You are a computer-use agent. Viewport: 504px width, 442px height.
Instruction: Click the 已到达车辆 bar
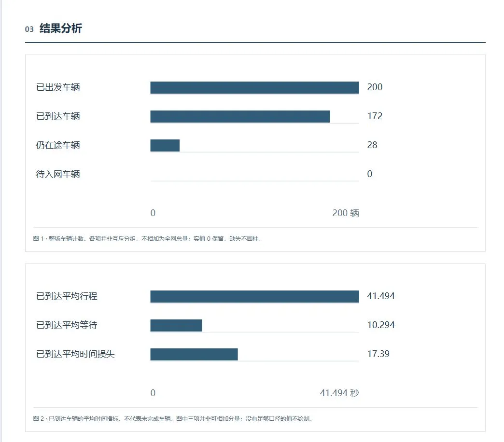pos(240,116)
